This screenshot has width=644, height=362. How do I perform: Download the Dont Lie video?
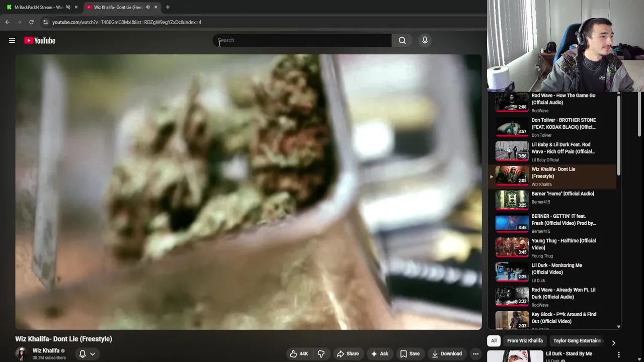click(447, 353)
